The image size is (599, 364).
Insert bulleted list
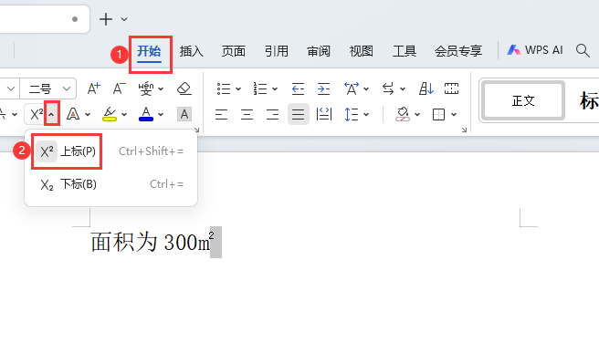[x=224, y=88]
